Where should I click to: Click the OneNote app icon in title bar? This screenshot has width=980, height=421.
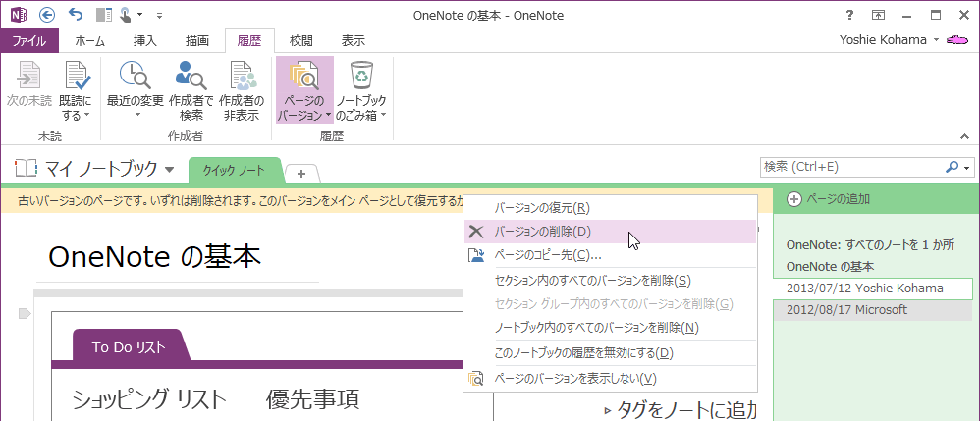tap(17, 15)
